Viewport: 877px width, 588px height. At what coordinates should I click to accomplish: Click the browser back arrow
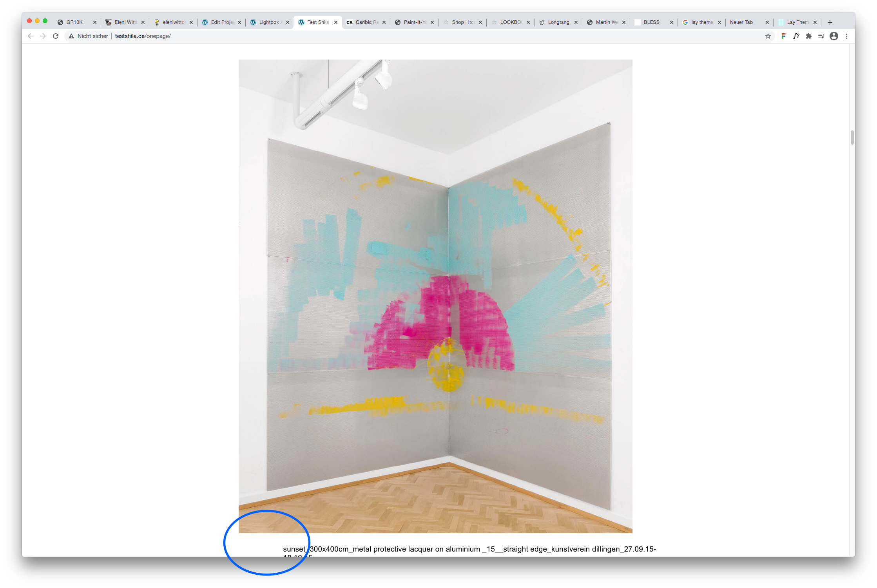click(x=31, y=36)
